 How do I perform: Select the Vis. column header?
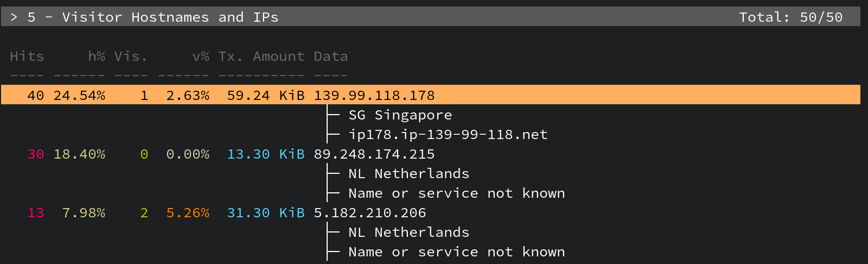(x=130, y=56)
